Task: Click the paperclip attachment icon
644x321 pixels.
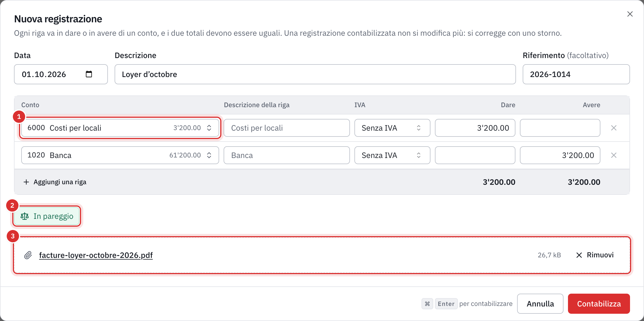Action: point(28,255)
